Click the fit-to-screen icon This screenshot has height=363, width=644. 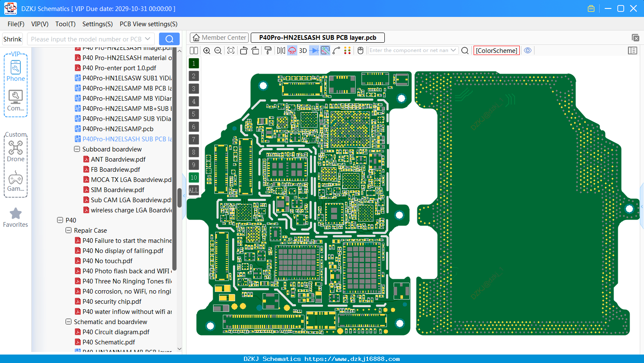[x=231, y=50]
